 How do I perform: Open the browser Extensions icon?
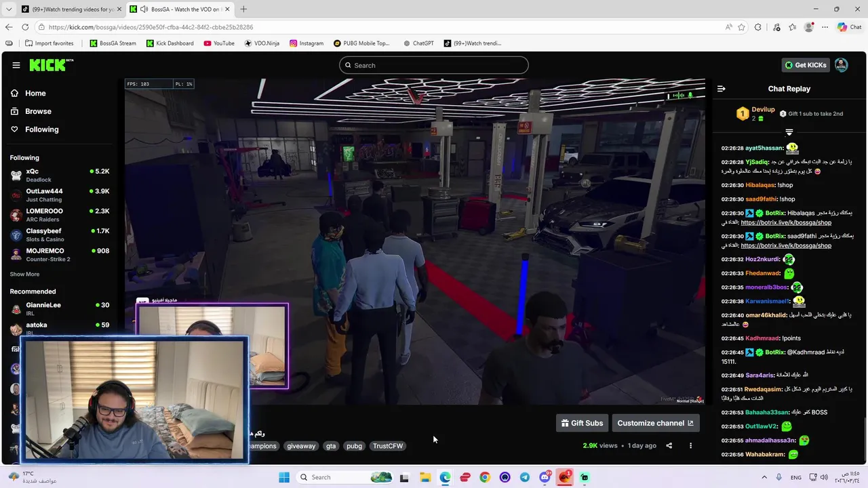tap(758, 27)
